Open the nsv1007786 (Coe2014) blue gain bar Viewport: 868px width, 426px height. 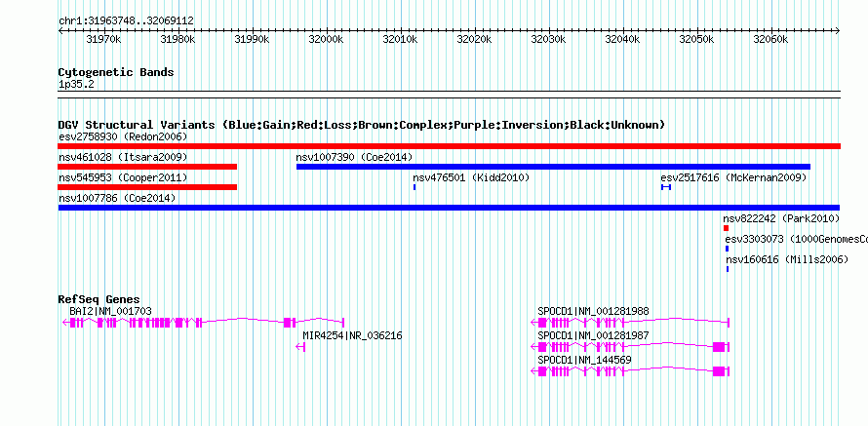(449, 208)
